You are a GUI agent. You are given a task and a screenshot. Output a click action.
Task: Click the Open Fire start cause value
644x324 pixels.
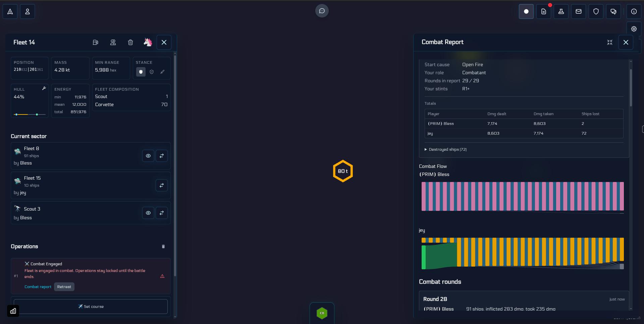(473, 64)
